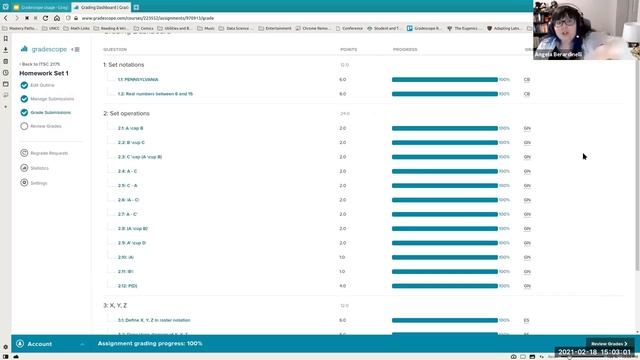This screenshot has width=640, height=360.
Task: Open question 2.12 P(D)
Action: tap(127, 286)
